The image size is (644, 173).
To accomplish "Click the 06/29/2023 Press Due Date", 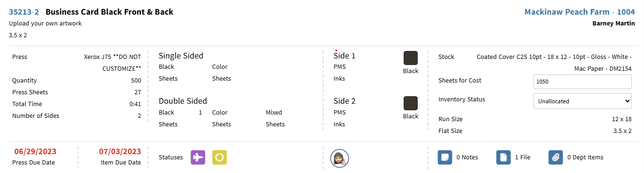I will coord(35,152).
